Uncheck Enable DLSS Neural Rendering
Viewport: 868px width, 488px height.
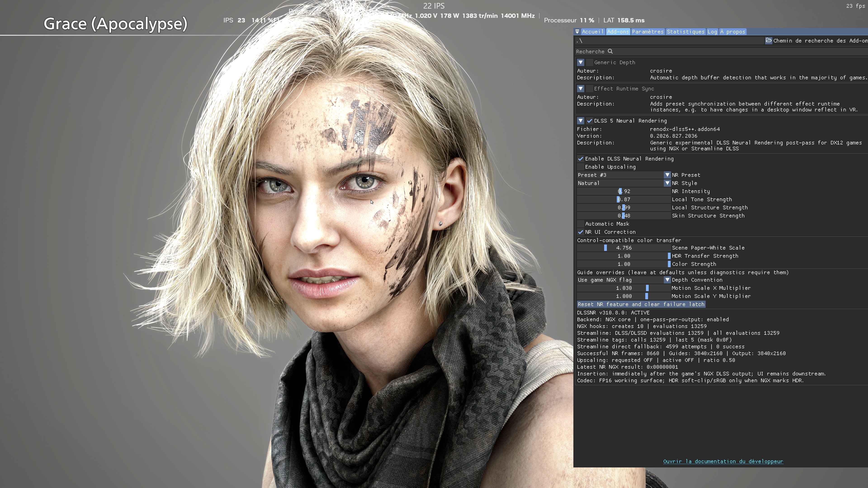580,159
